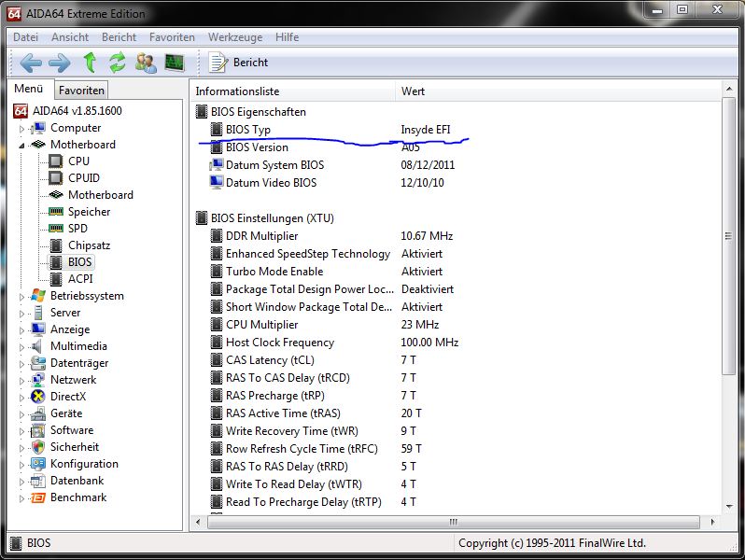Sort by the Informationsliste column header
Screen dimensions: 745x560
tap(293, 91)
